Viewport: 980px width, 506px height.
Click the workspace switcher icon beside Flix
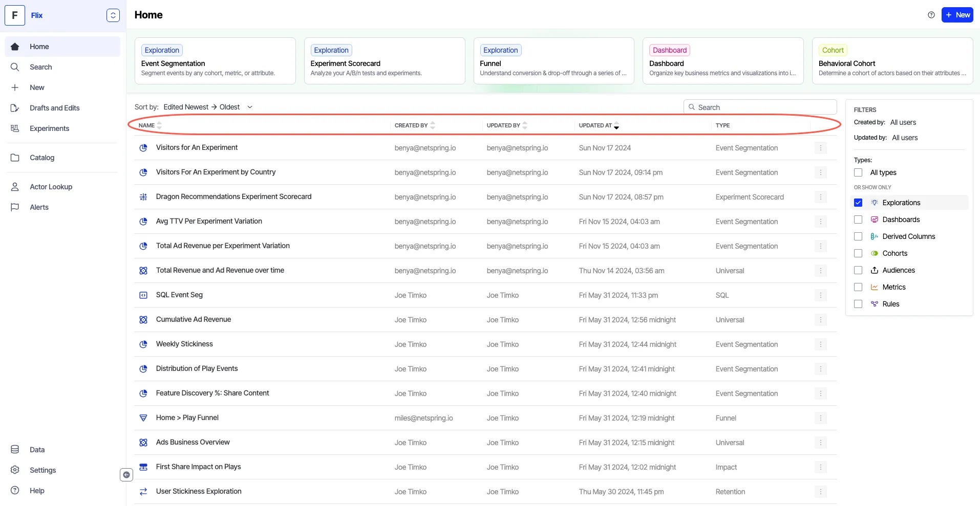[x=113, y=15]
